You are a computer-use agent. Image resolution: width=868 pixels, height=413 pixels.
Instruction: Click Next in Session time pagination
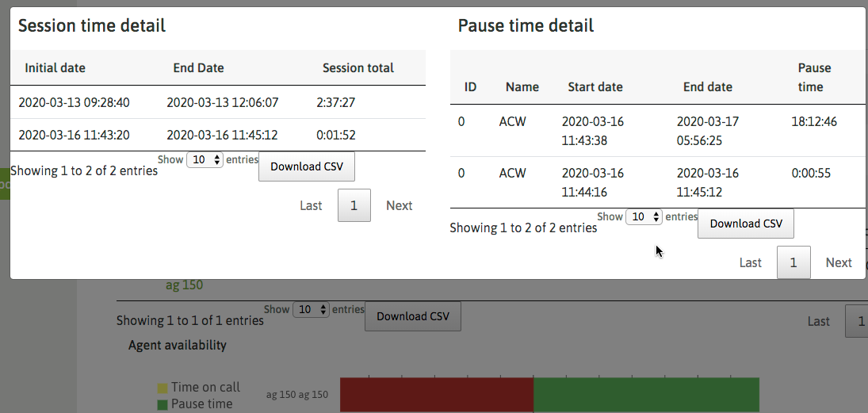399,205
